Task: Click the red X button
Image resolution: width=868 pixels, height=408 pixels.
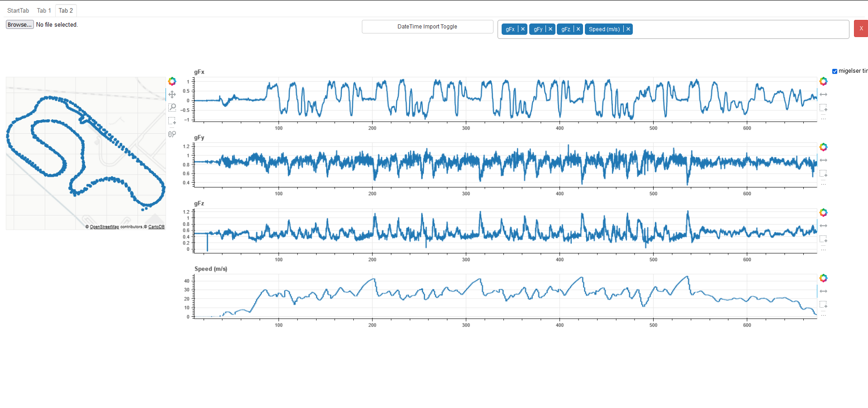Action: [861, 28]
